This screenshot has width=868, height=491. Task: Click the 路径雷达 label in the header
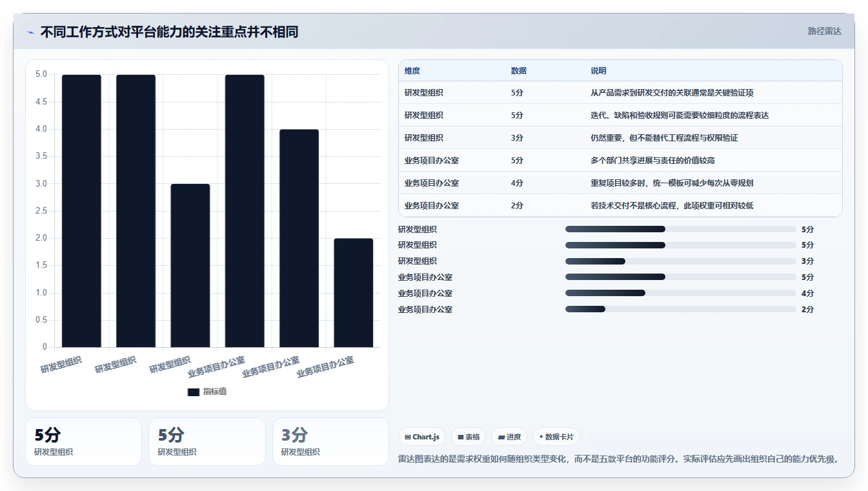pyautogui.click(x=824, y=31)
